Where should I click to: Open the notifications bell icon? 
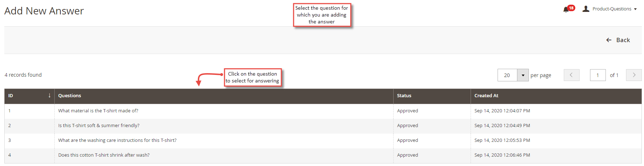coord(566,10)
